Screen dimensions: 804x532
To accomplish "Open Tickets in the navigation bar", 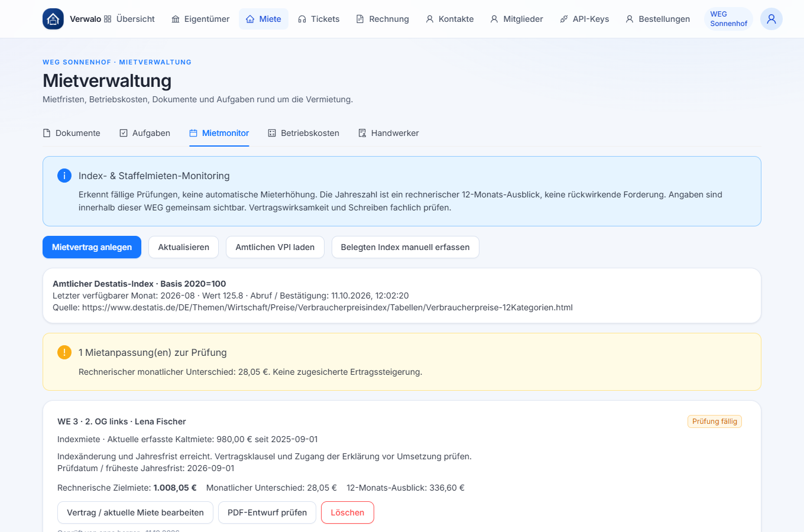I will [x=319, y=19].
